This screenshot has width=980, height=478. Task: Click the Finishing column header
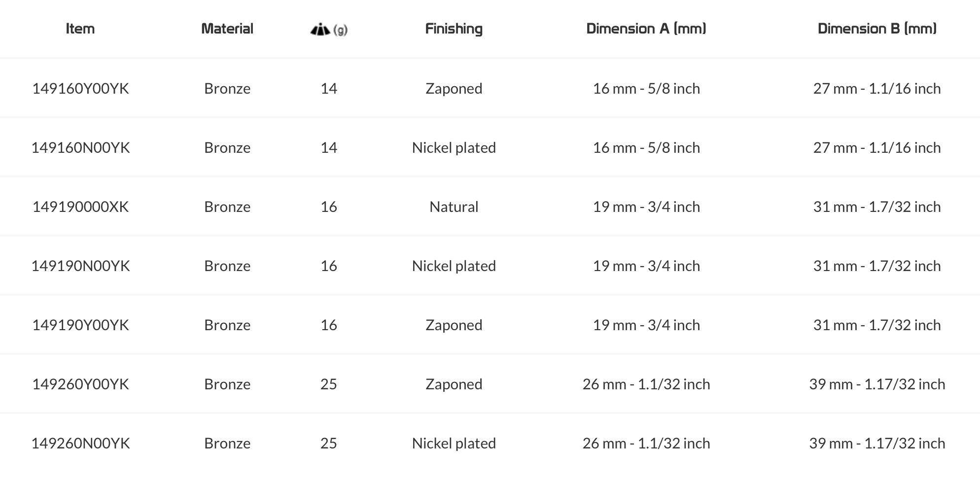coord(454,29)
